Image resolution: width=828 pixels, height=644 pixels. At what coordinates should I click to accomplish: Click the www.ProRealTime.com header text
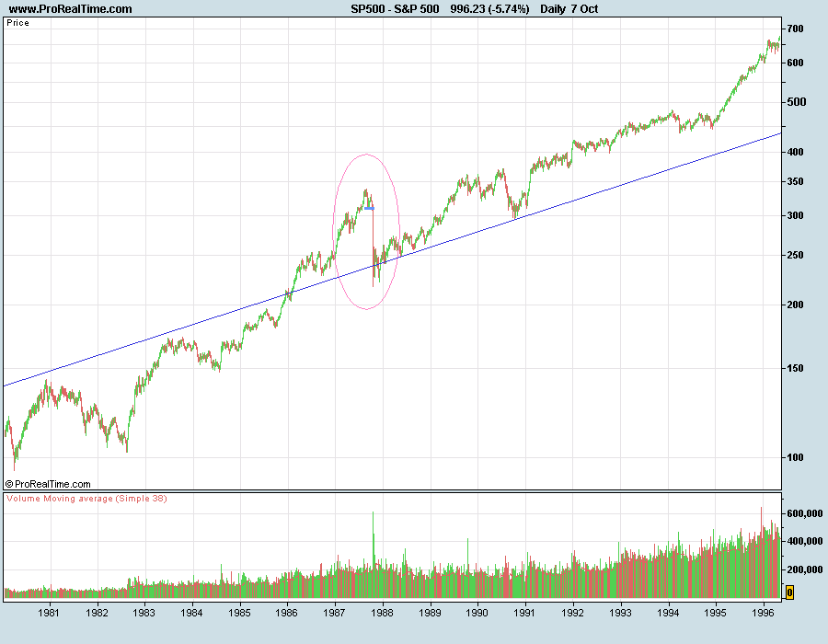click(x=70, y=9)
